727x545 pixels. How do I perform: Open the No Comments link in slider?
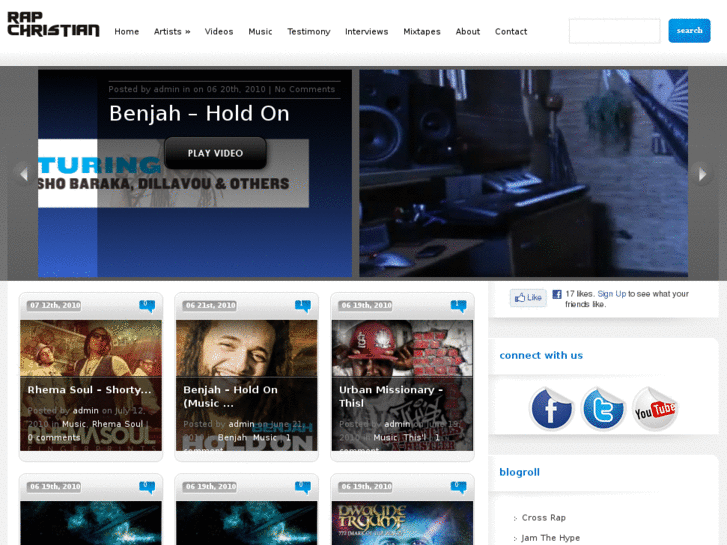[x=305, y=89]
